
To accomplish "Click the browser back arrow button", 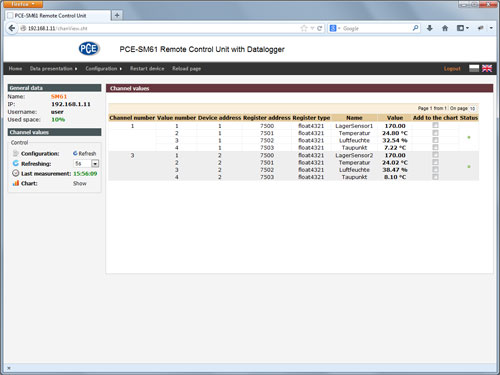I will (12, 28).
